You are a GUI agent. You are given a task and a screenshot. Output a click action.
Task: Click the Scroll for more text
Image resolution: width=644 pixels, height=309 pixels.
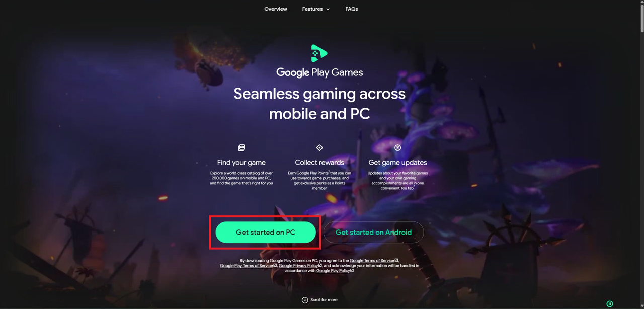point(324,300)
